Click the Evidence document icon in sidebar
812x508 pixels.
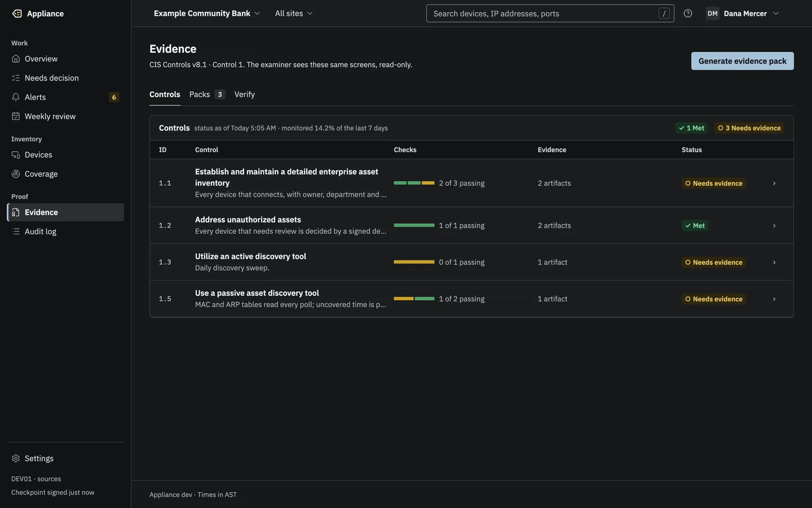pos(16,212)
